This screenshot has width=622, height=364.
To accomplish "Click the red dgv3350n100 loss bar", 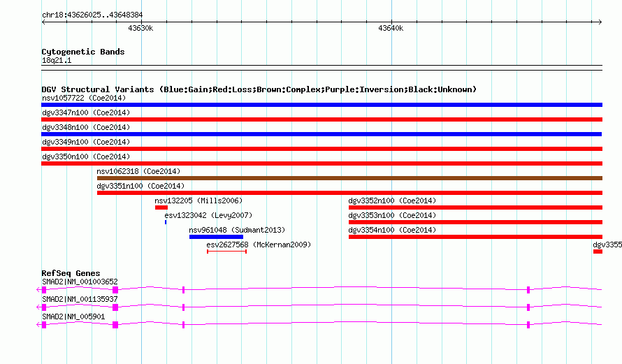I will tap(321, 163).
